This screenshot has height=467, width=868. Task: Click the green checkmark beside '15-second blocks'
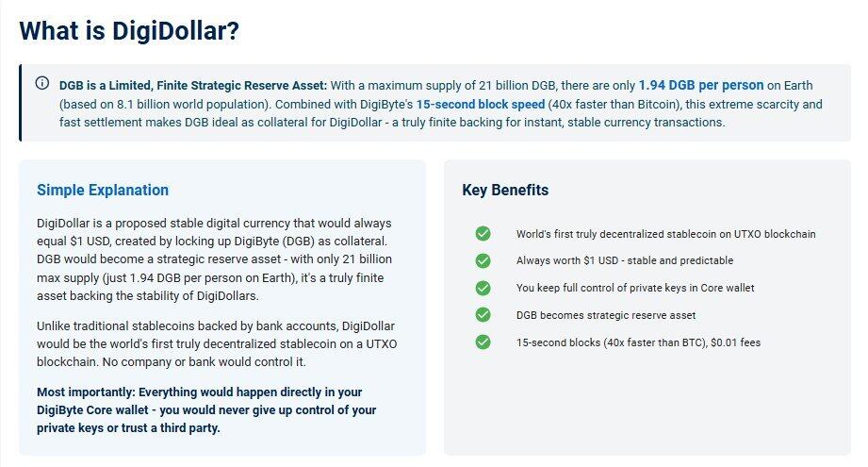[483, 342]
